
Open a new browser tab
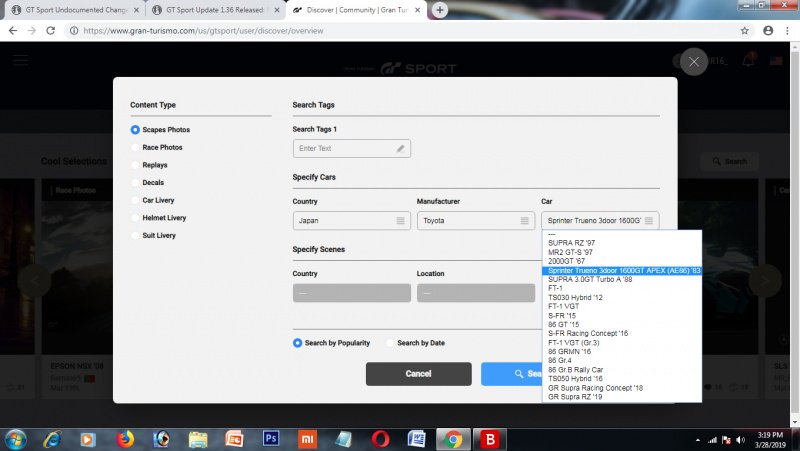pos(440,10)
